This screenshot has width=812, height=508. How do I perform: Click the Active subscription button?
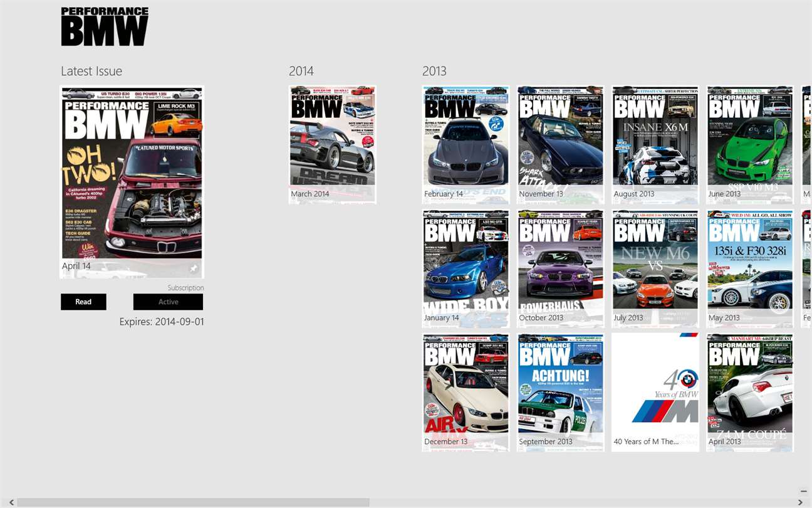[168, 302]
